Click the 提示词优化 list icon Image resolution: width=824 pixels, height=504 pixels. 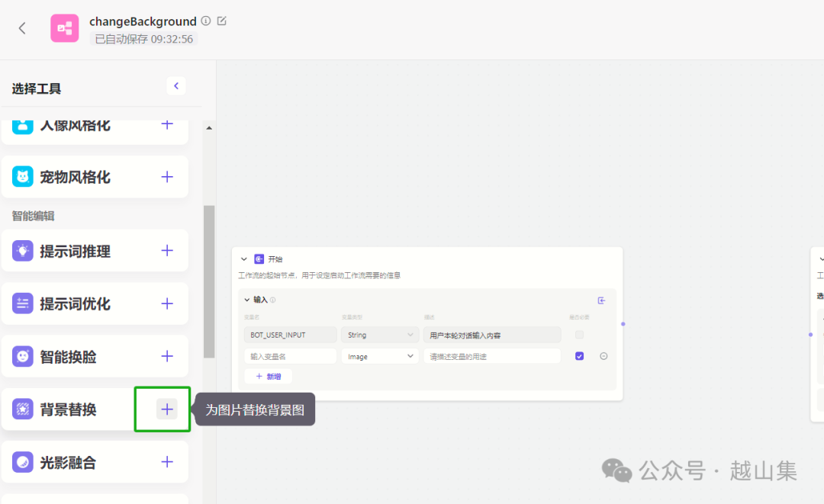[23, 303]
